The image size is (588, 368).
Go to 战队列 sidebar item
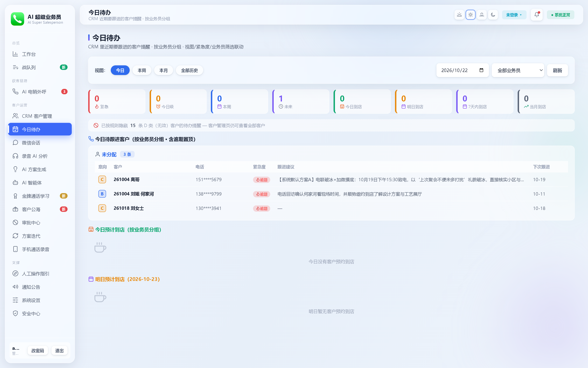tap(40, 67)
